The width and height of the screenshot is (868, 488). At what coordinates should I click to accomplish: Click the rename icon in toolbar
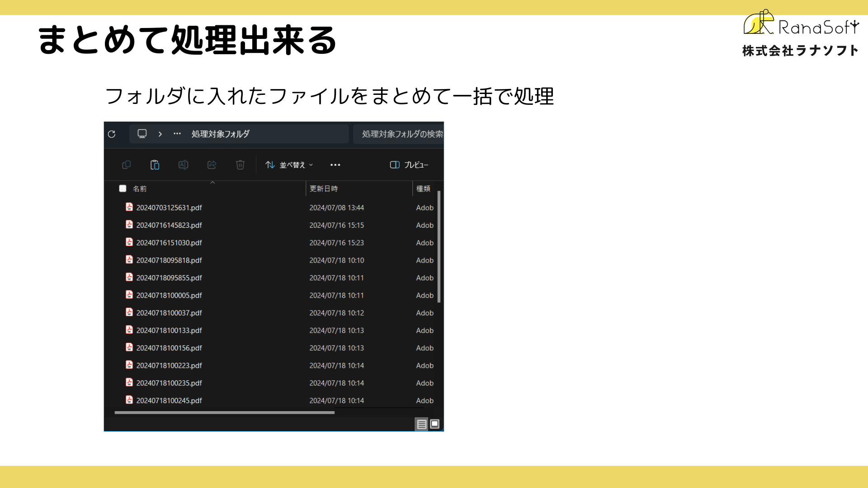click(183, 165)
